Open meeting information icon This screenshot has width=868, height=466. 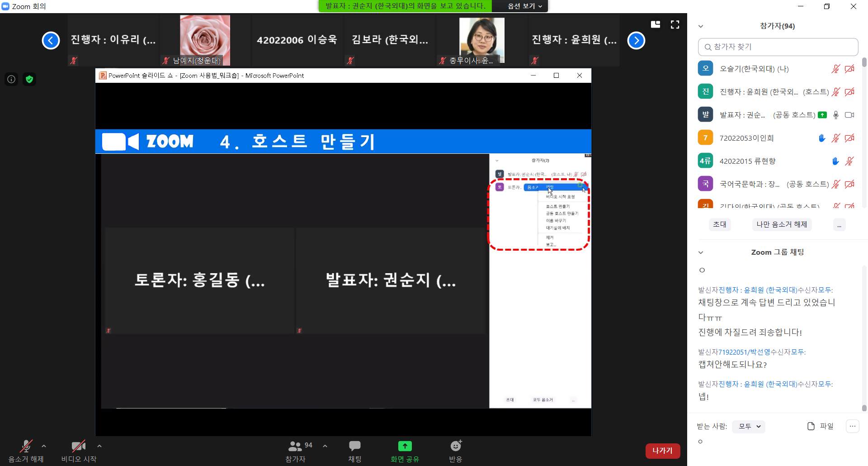(x=11, y=80)
